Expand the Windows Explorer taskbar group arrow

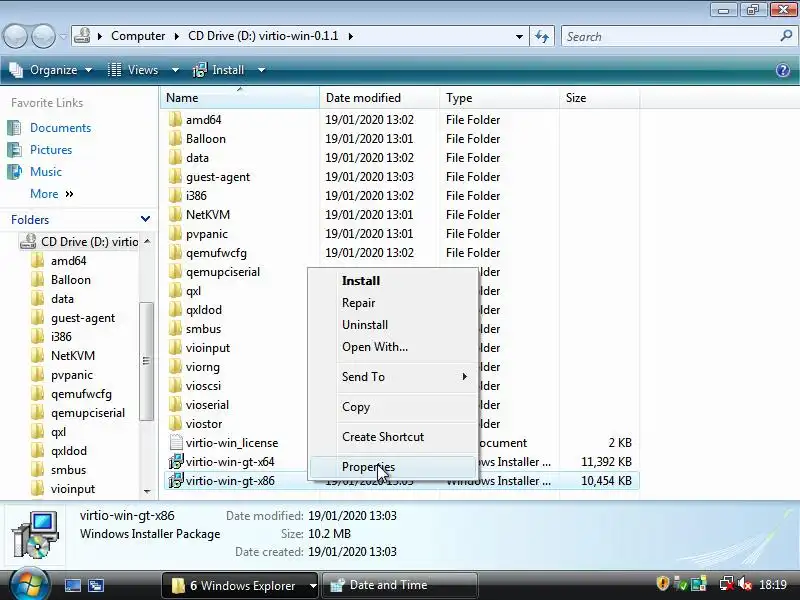click(x=312, y=585)
